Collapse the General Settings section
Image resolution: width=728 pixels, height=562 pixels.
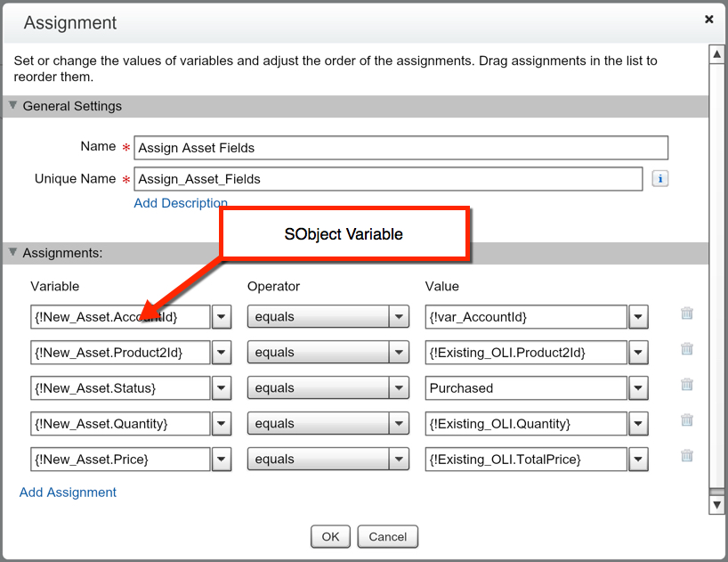[x=12, y=106]
